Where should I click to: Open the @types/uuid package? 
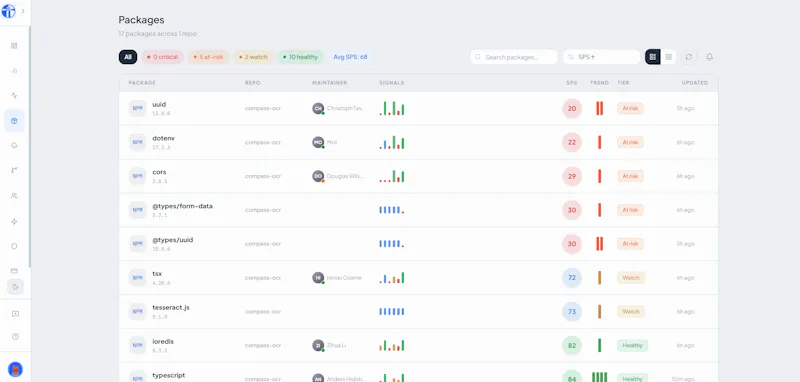tap(172, 240)
